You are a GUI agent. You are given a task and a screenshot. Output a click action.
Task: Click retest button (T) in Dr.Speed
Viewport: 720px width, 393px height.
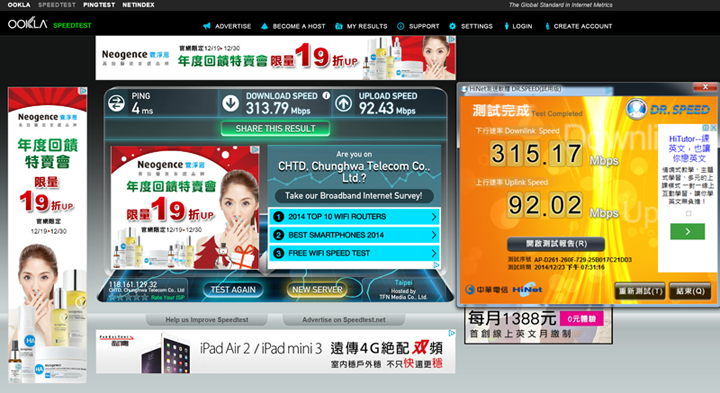point(640,291)
